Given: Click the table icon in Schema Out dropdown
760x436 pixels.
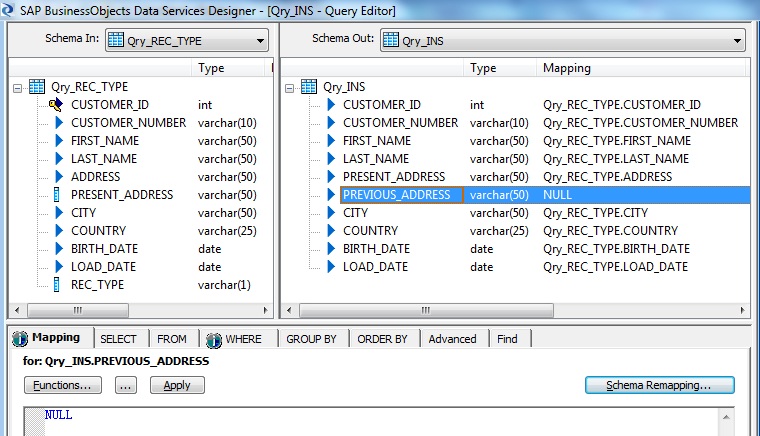Looking at the screenshot, I should [390, 40].
